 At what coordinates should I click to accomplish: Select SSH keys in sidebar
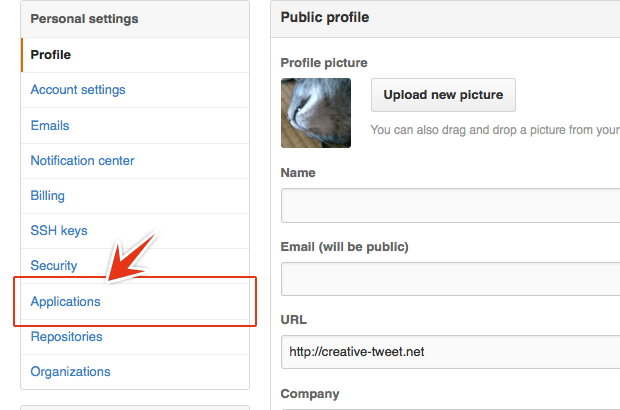59,230
